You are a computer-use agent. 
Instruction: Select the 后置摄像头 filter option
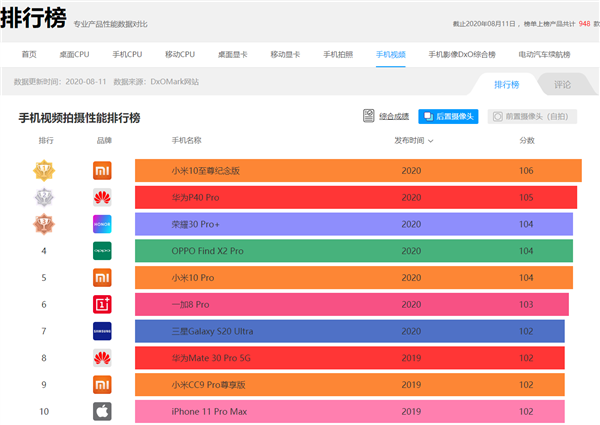pyautogui.click(x=449, y=117)
